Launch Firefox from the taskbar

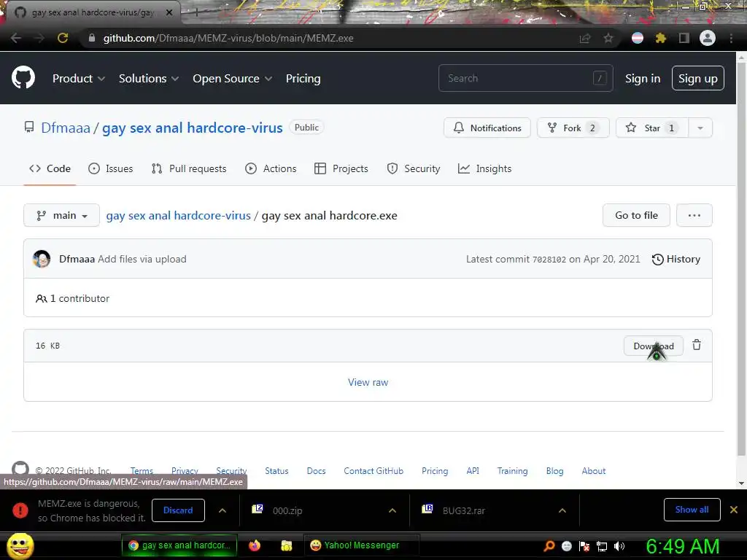point(255,545)
